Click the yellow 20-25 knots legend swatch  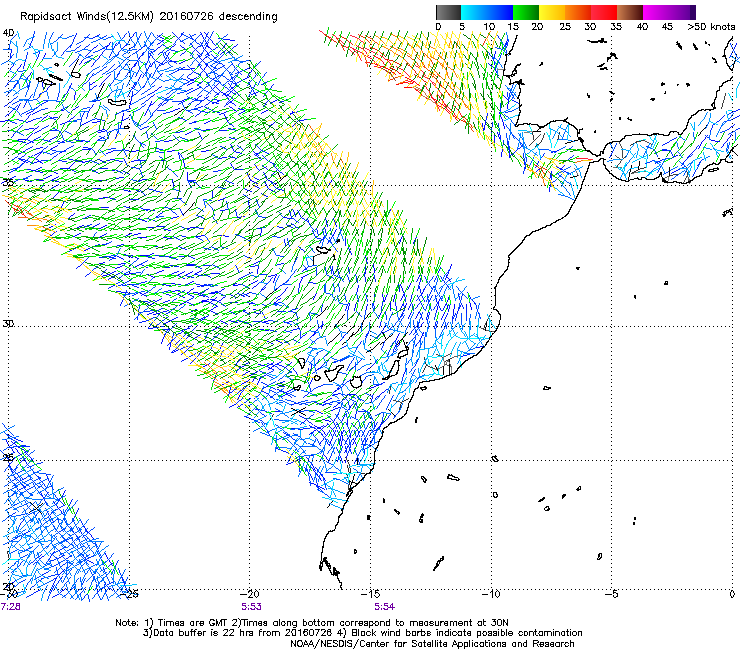click(x=552, y=12)
